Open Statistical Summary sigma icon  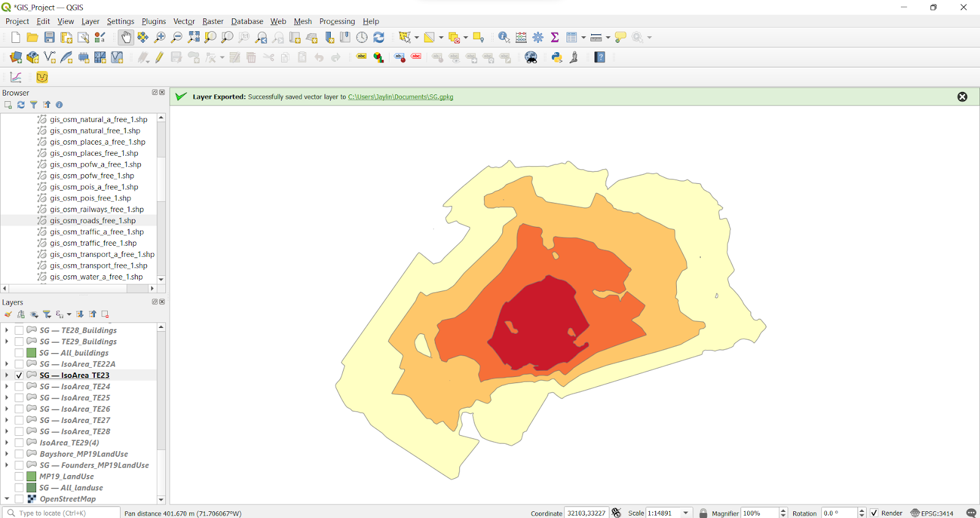555,37
